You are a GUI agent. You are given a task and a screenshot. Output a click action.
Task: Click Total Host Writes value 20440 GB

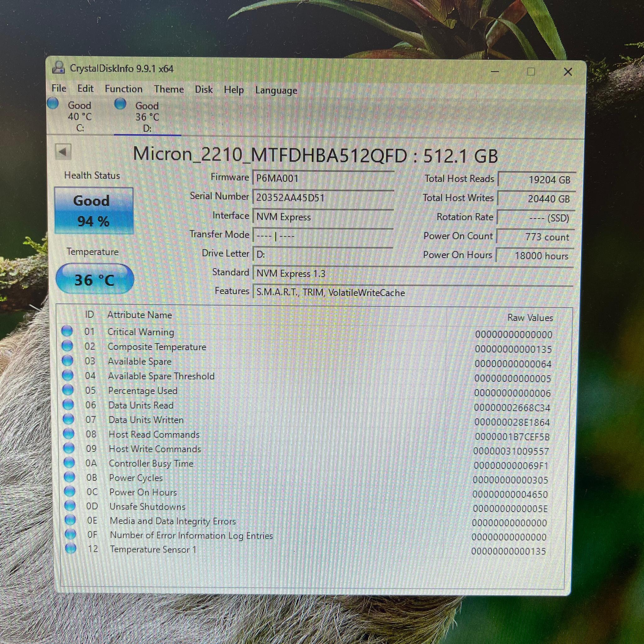pyautogui.click(x=536, y=199)
